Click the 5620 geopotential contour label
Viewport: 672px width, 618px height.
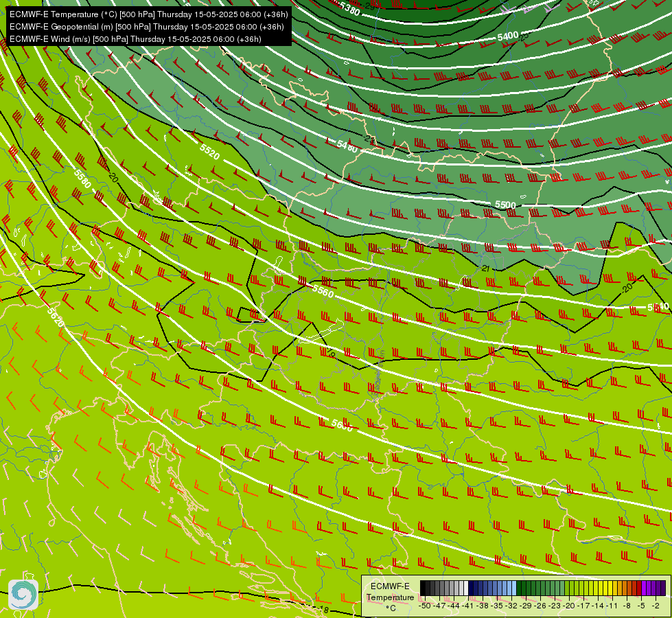coord(56,317)
